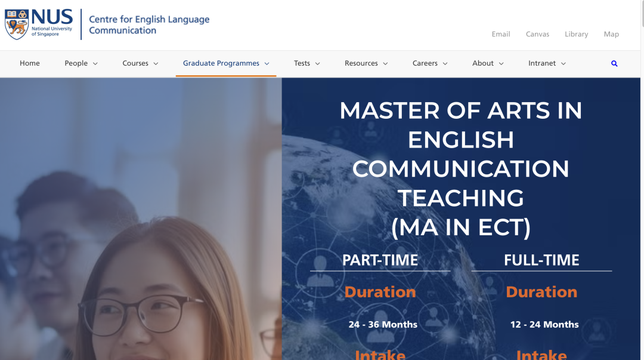
Task: Click the PART-TIME column heading
Action: point(380,260)
